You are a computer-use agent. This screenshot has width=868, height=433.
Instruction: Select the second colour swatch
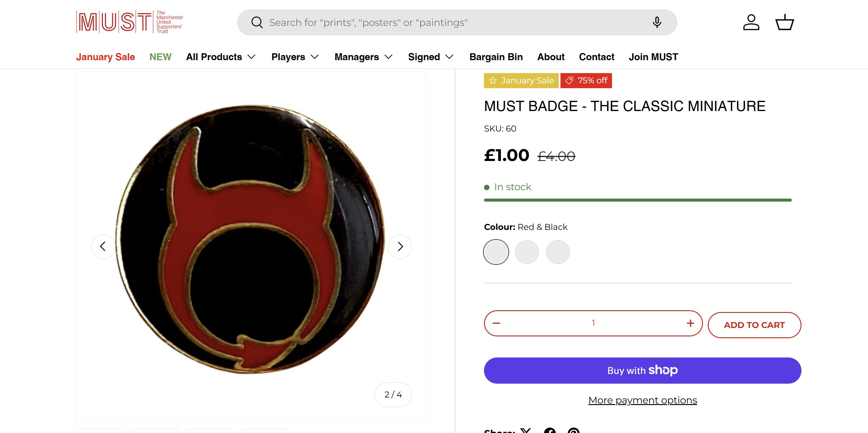coord(527,252)
